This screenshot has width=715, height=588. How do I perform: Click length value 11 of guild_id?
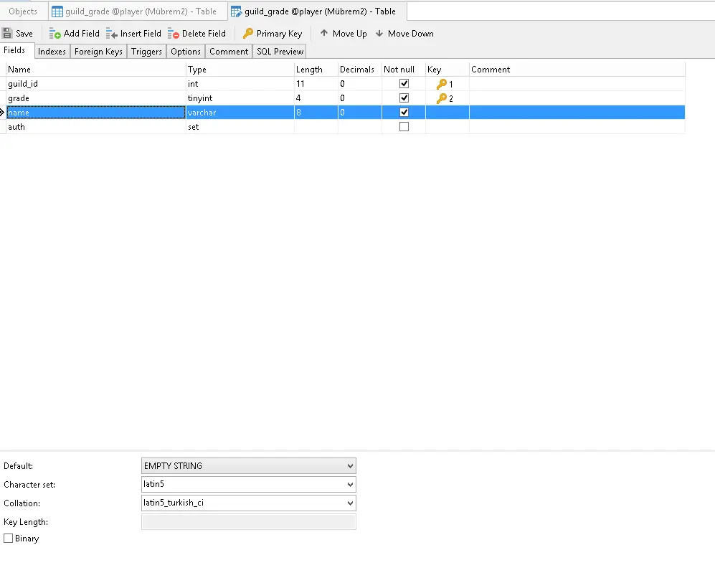pos(316,84)
